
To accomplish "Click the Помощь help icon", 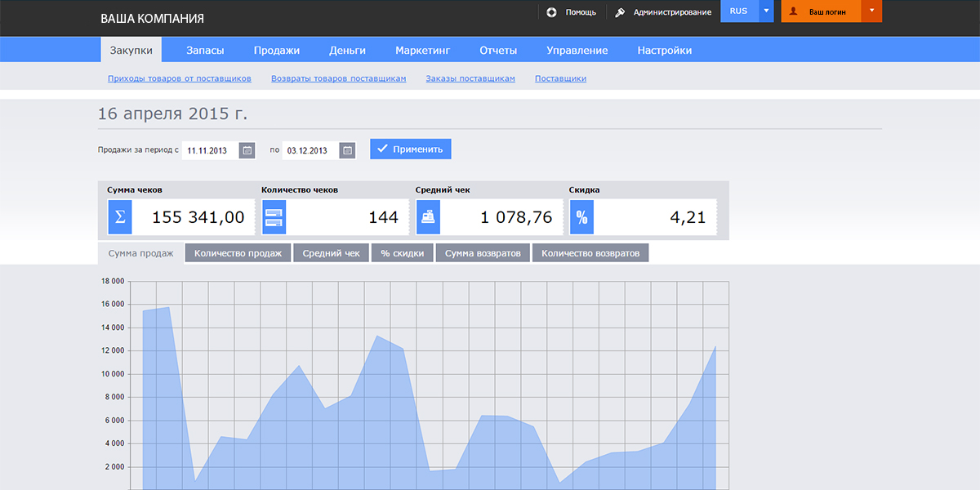I will pyautogui.click(x=552, y=12).
